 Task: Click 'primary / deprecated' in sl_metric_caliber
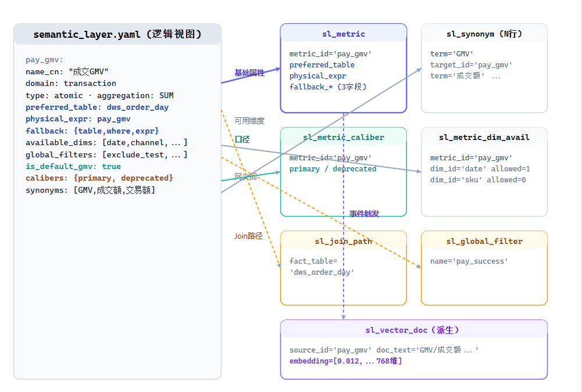click(333, 169)
